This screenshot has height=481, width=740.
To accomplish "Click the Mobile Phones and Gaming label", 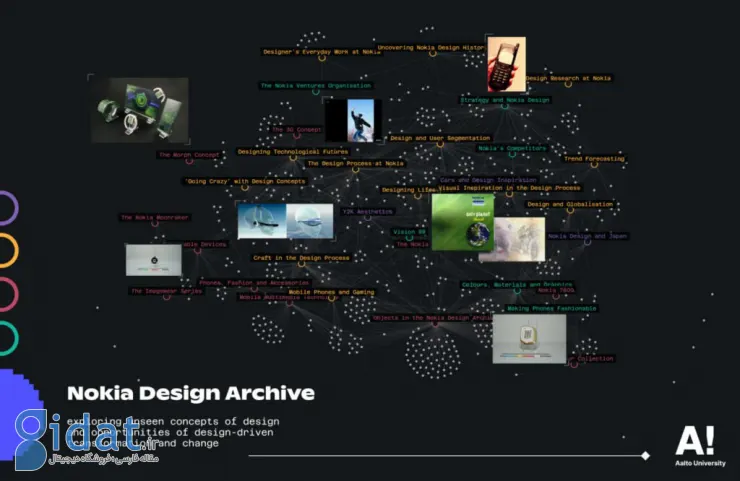I will tap(331, 292).
